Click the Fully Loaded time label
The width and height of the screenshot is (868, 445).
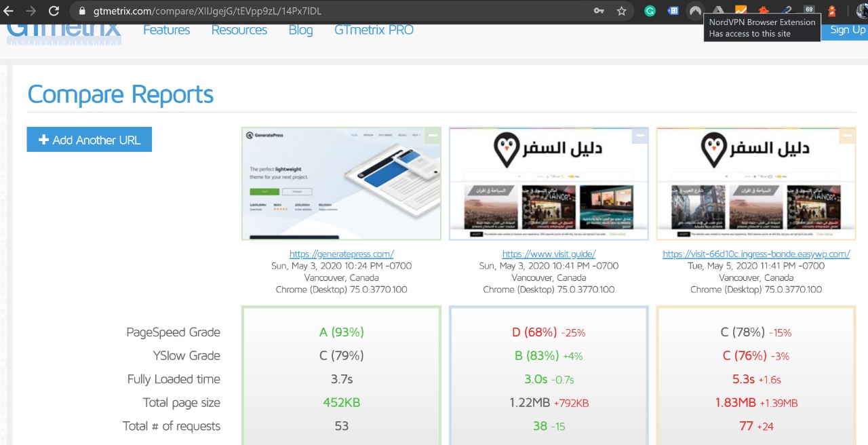(x=174, y=379)
